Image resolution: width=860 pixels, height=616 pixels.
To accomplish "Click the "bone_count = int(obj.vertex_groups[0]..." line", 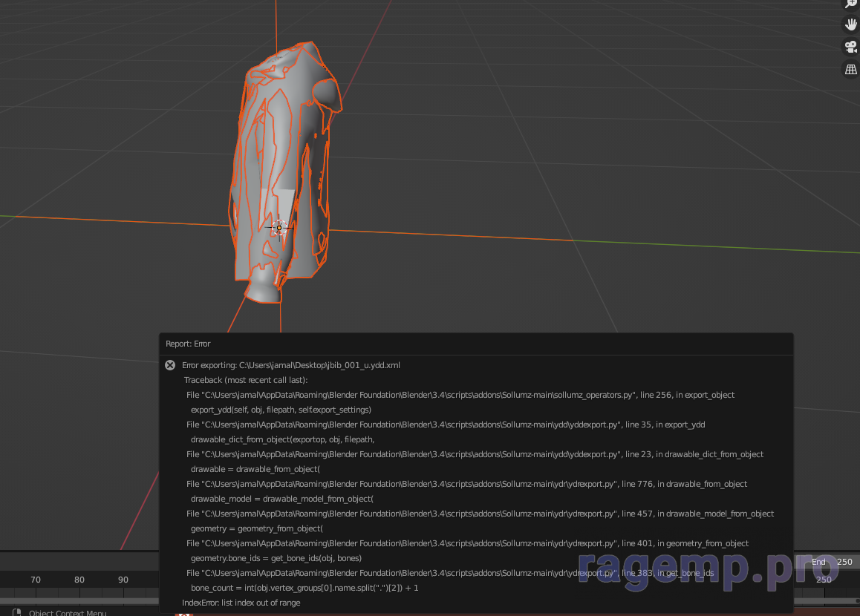I will 304,587.
